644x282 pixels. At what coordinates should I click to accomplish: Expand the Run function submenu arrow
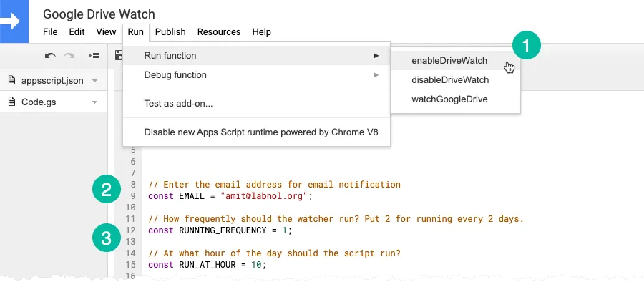[376, 56]
